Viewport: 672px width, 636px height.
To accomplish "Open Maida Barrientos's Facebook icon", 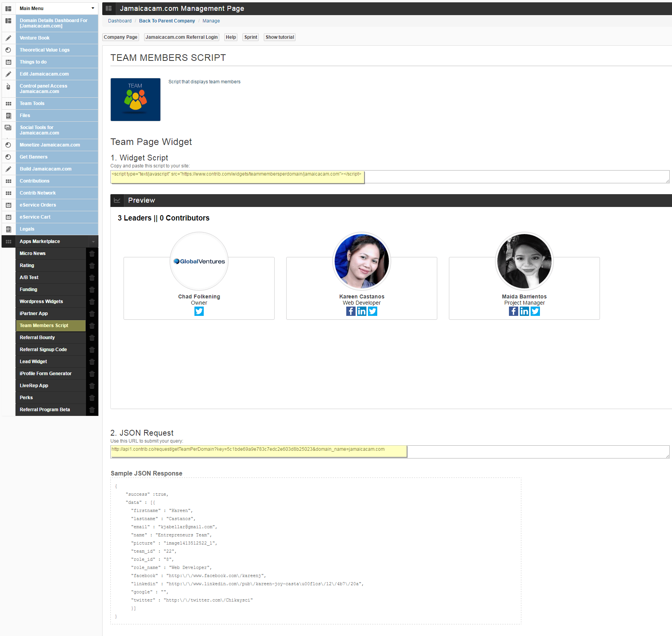I will [514, 311].
